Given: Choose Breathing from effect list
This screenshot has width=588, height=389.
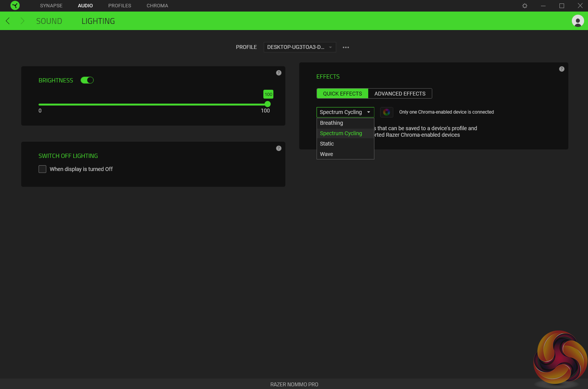Looking at the screenshot, I should tap(345, 123).
